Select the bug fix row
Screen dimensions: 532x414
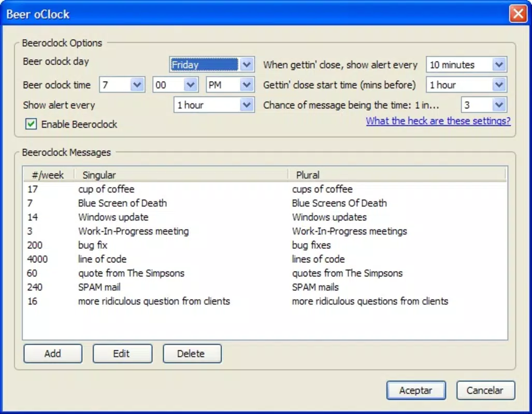pos(265,245)
